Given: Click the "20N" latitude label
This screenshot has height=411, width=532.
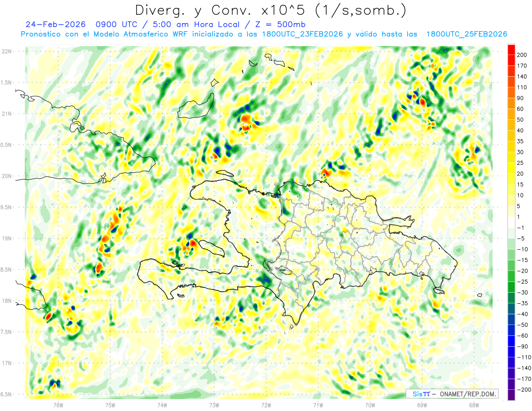Looking at the screenshot, I should [7, 176].
